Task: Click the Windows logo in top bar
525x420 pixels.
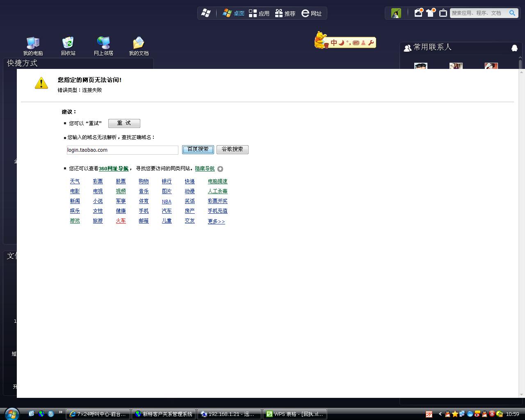Action: coord(206,13)
